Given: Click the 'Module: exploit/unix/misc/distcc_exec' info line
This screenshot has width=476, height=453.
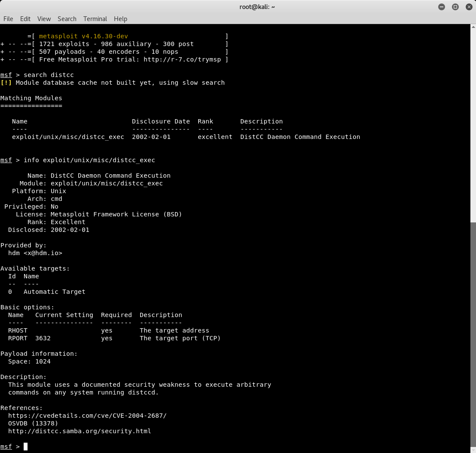Looking at the screenshot, I should [91, 183].
